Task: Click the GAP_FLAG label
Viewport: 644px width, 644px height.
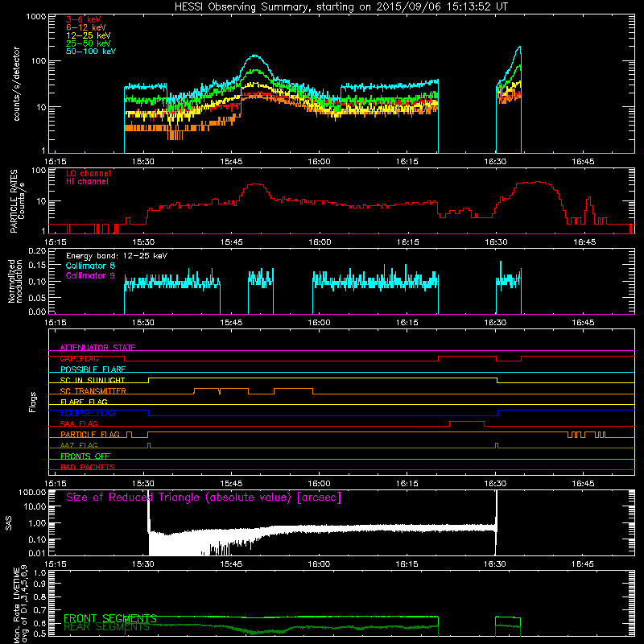Action: click(79, 358)
